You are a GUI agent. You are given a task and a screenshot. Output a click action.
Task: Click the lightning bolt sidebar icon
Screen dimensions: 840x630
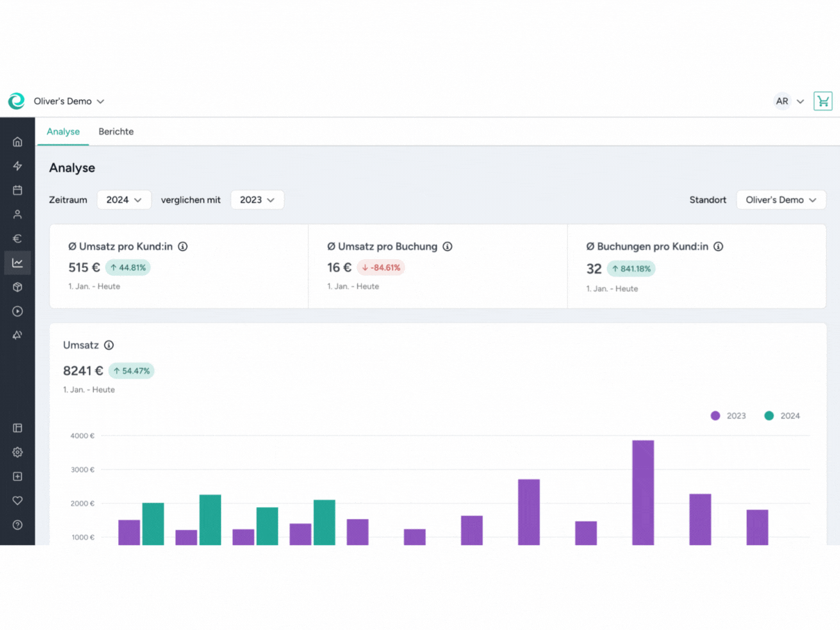click(x=17, y=166)
